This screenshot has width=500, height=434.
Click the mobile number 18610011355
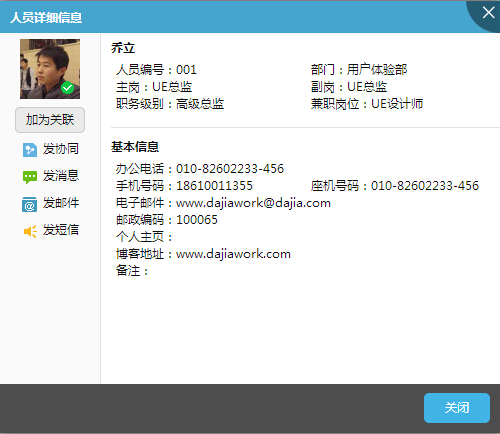pyautogui.click(x=214, y=186)
